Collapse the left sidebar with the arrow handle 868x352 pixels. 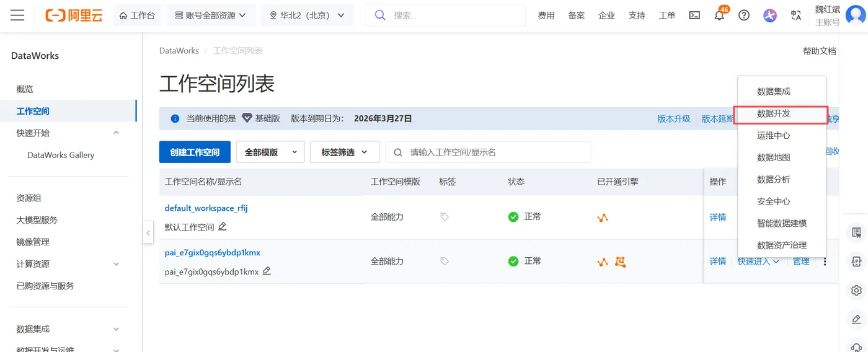148,233
